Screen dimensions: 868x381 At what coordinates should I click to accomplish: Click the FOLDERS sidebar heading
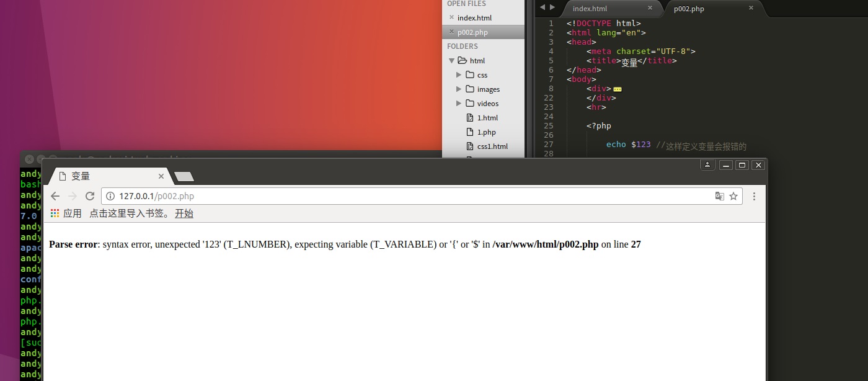(x=463, y=47)
